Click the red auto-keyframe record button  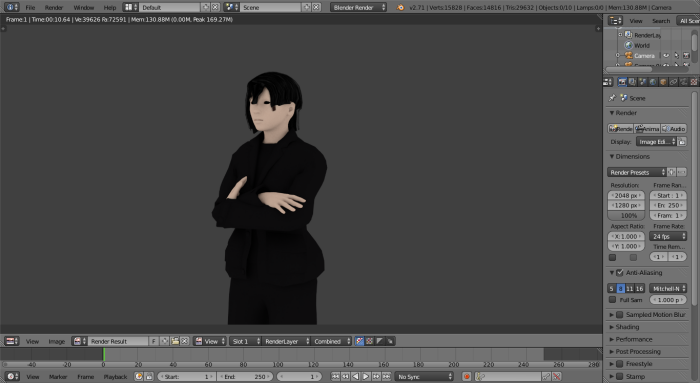click(467, 376)
